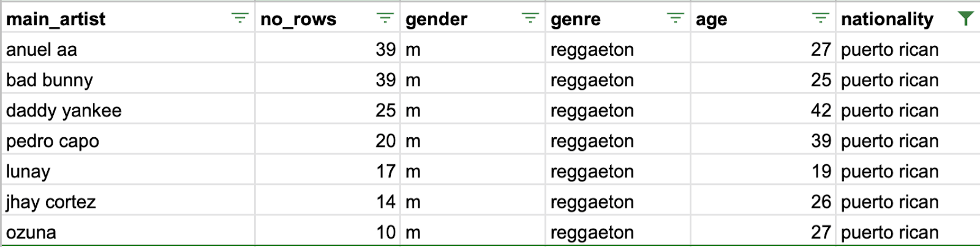Open the gender column filter icon

coord(530,18)
